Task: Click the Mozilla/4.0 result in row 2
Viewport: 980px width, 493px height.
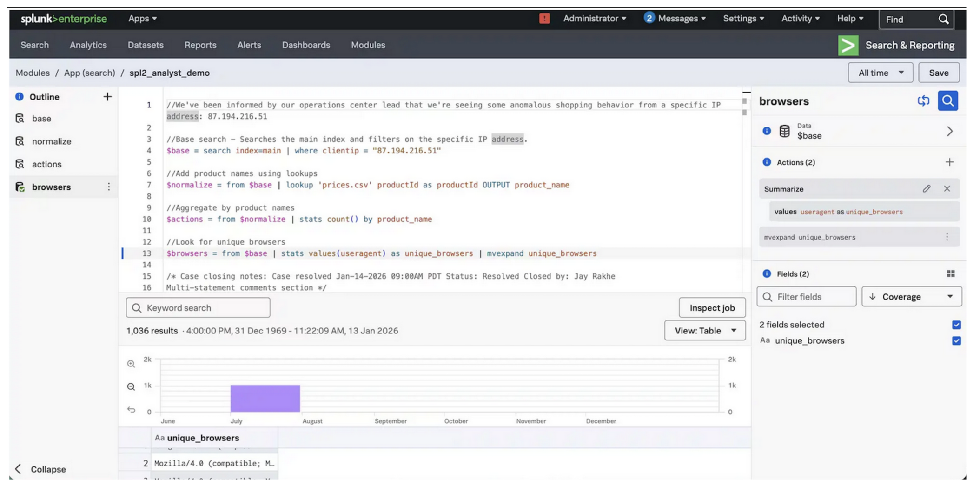Action: pyautogui.click(x=214, y=463)
